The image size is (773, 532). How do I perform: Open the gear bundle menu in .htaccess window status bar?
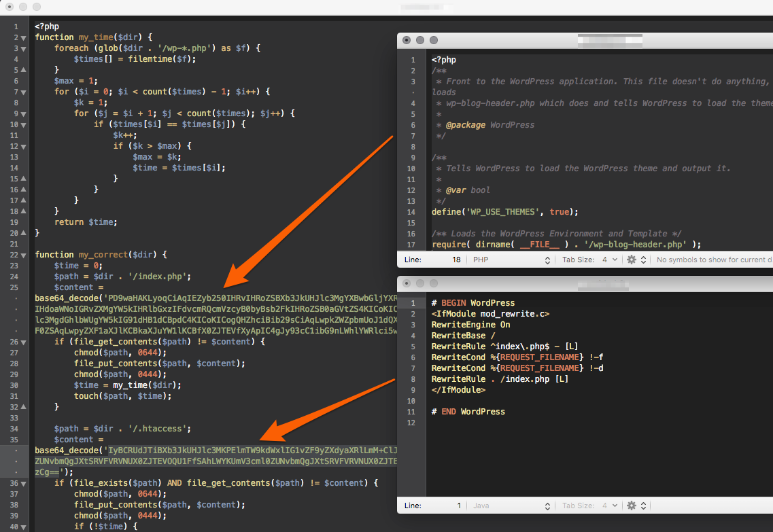tap(631, 506)
